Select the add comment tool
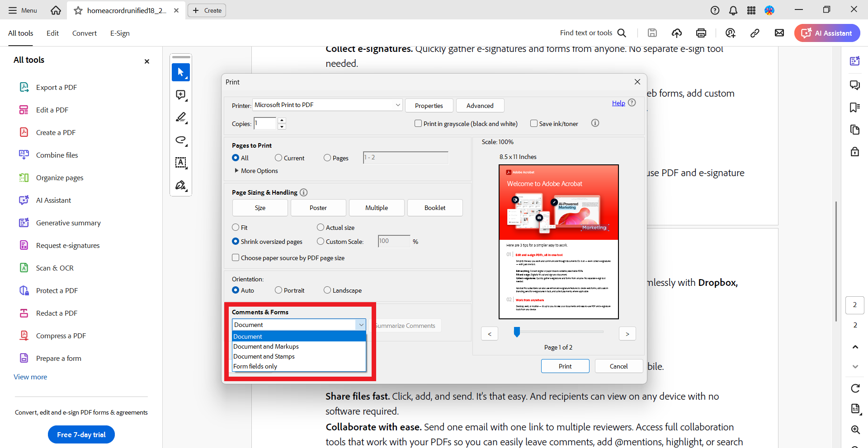This screenshot has height=448, width=868. (x=181, y=95)
